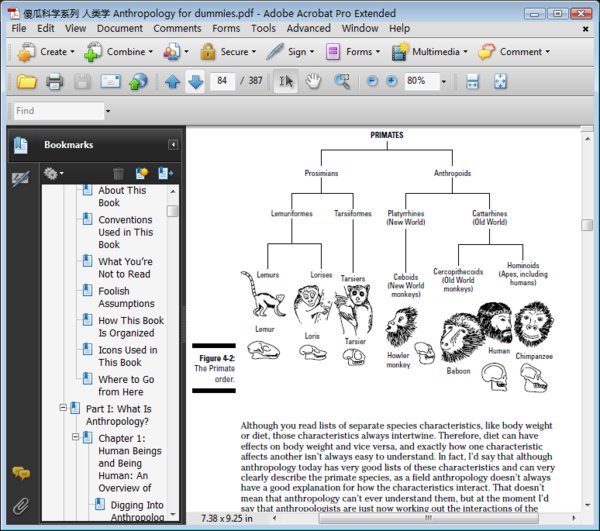Activate the Hand pan tool
This screenshot has height=531, width=600.
(x=313, y=81)
